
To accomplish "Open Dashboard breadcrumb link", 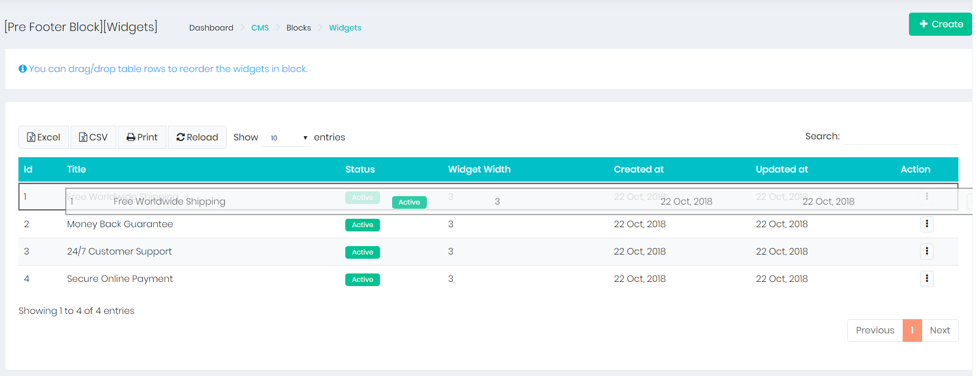I will point(211,28).
